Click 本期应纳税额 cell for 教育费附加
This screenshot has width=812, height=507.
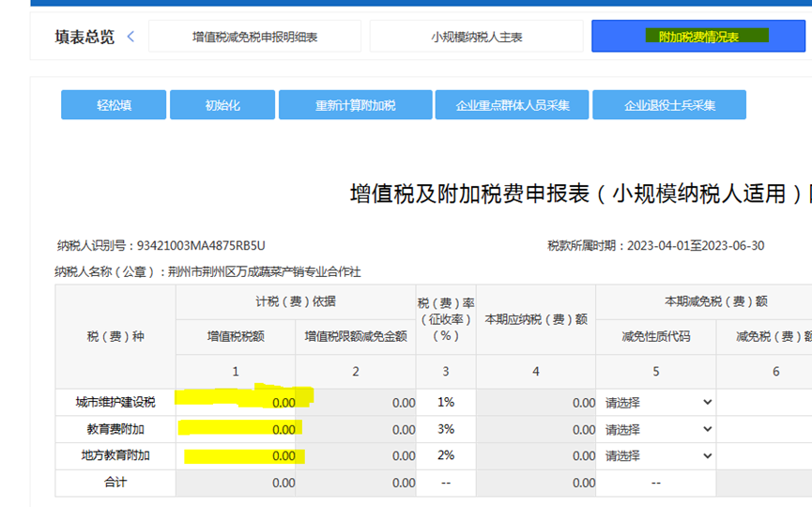[x=536, y=429]
